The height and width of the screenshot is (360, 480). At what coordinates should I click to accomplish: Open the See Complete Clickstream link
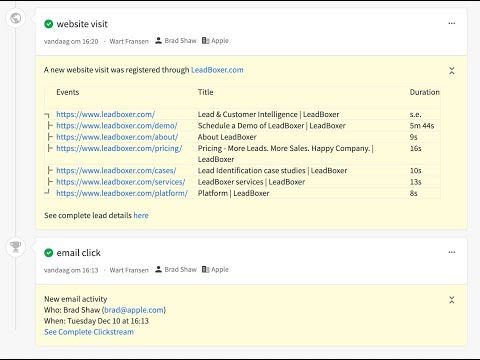tap(89, 332)
